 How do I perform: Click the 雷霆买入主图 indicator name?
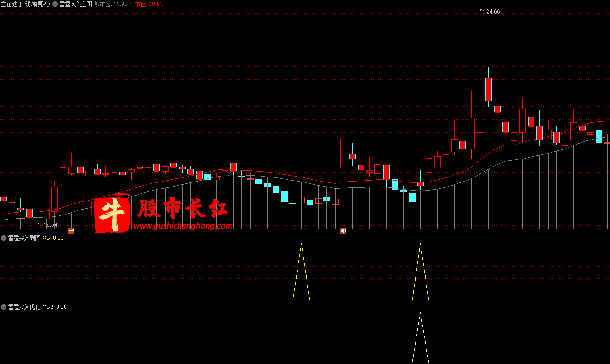(x=76, y=4)
